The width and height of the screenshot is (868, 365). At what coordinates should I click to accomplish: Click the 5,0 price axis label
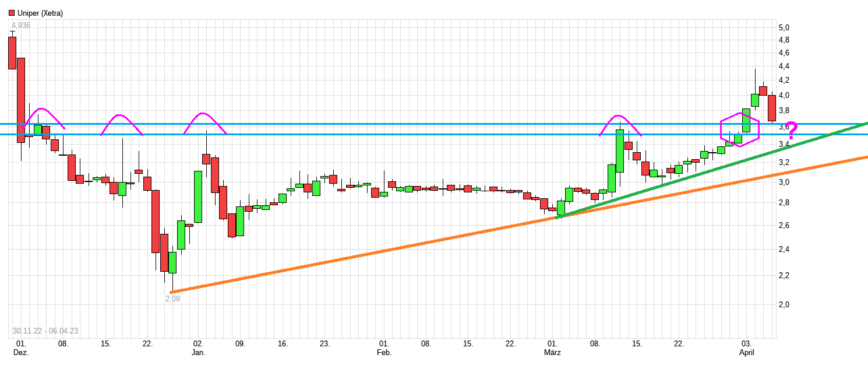[784, 27]
